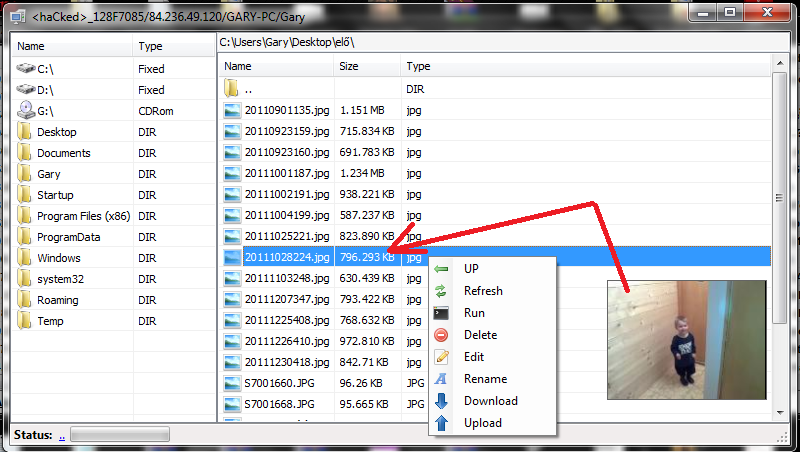Click the parent directory '..' folder icon
The image size is (800, 452).
click(231, 89)
